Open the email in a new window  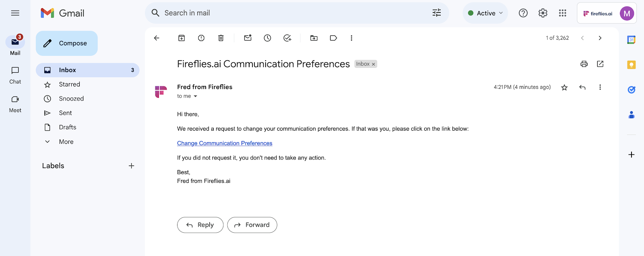coord(600,64)
